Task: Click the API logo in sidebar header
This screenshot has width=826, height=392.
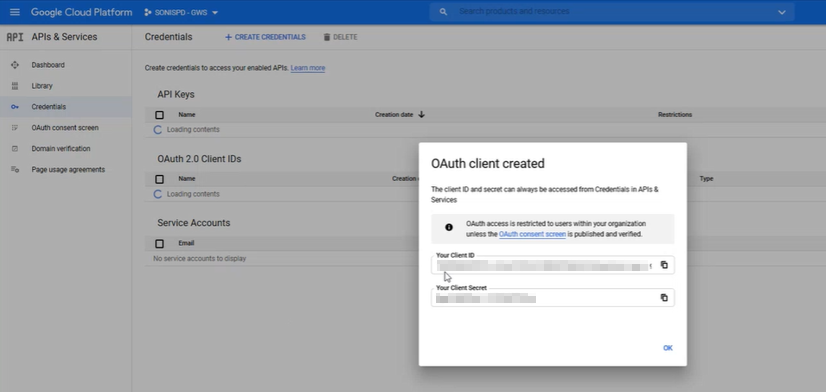Action: pos(15,37)
